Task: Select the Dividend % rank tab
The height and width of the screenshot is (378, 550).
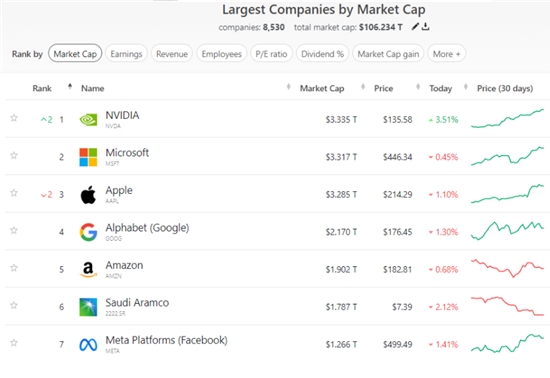Action: click(322, 54)
